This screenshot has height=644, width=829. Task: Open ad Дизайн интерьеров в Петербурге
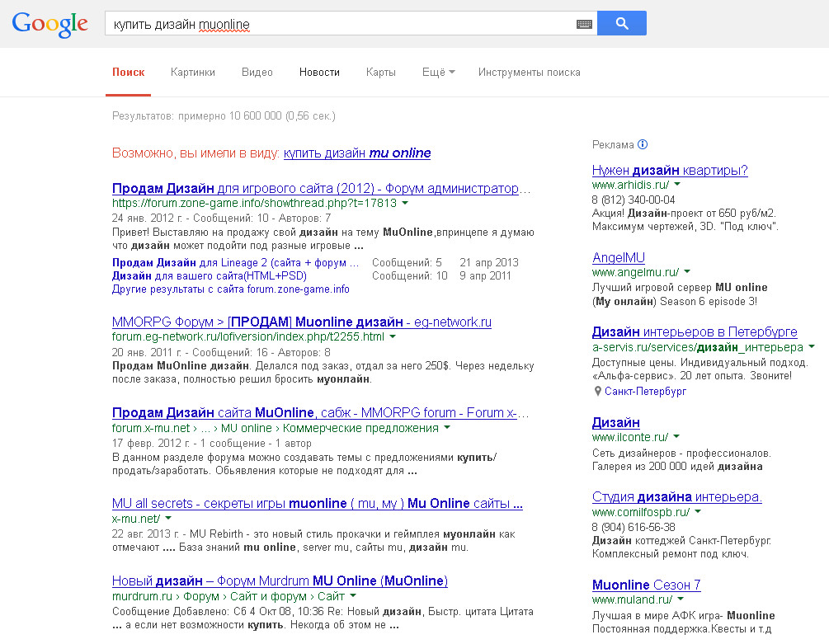[x=695, y=331]
